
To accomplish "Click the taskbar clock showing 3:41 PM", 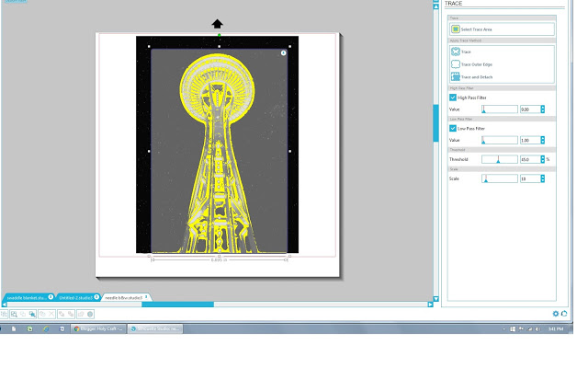I will [x=556, y=329].
